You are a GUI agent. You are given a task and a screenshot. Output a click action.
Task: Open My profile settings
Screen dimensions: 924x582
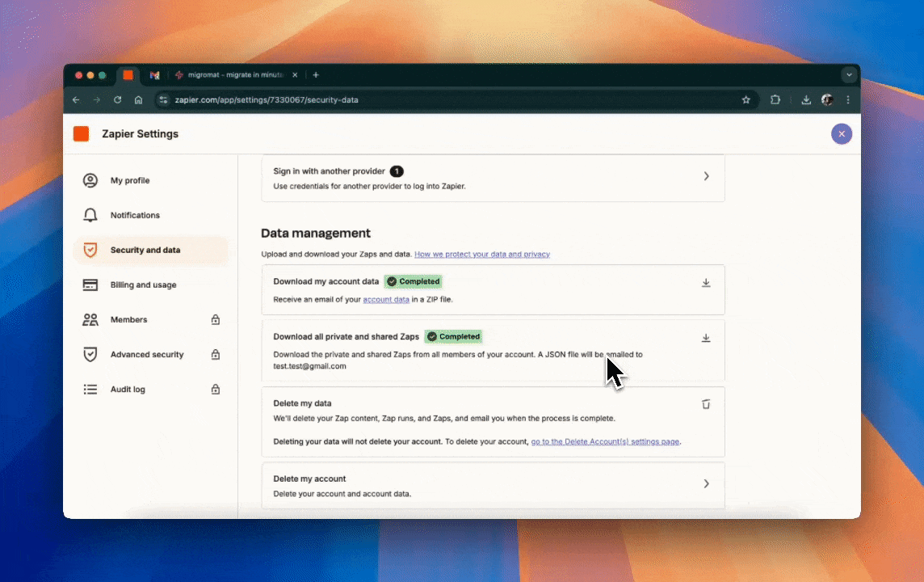[130, 180]
